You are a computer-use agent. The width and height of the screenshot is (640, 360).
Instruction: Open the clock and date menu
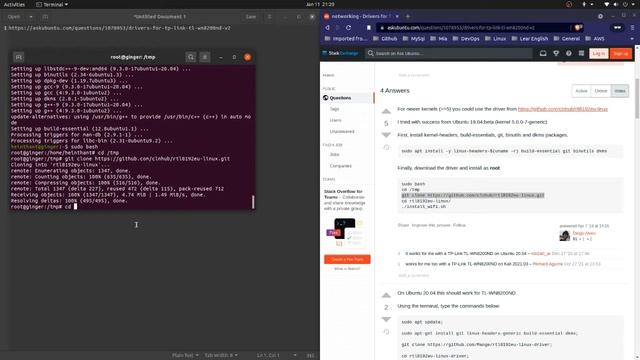click(320, 4)
